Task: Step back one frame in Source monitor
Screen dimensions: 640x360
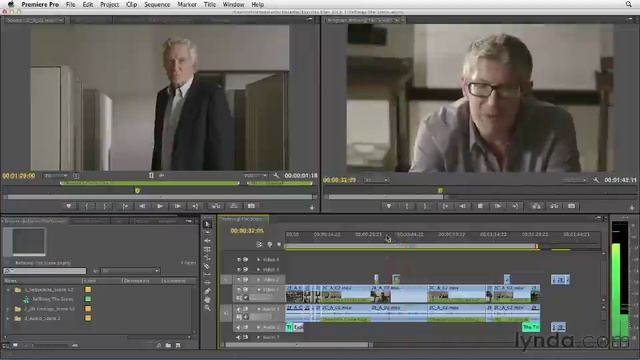Action: (x=142, y=206)
